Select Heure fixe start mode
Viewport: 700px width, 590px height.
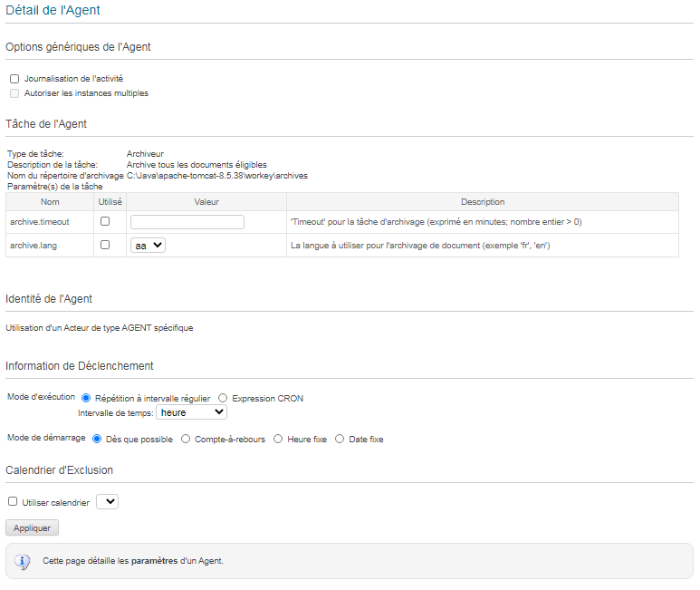pos(278,440)
